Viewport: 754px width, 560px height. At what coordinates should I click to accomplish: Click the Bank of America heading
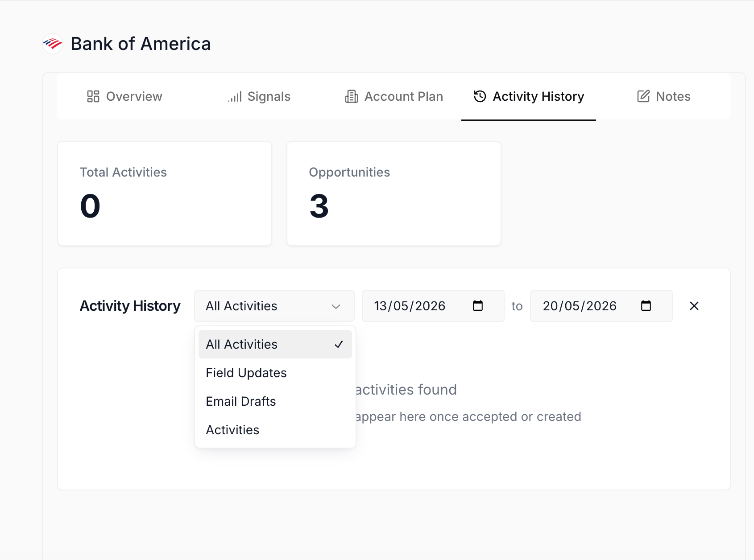[x=141, y=44]
